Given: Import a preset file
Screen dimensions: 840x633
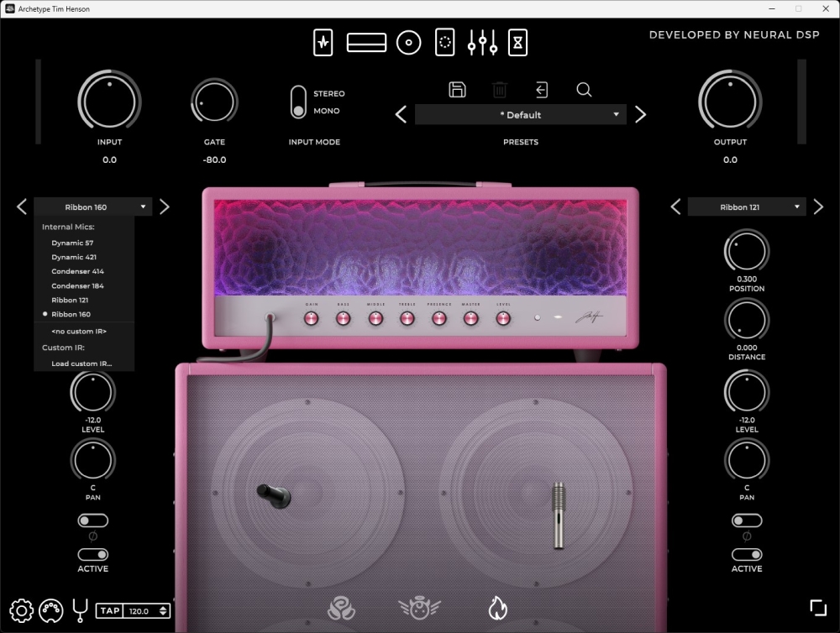Looking at the screenshot, I should [x=542, y=90].
